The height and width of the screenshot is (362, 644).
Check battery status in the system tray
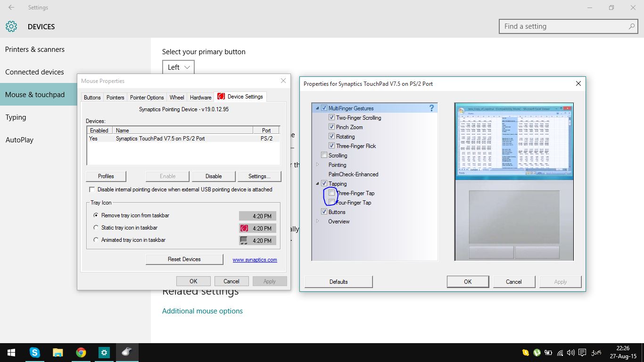548,353
